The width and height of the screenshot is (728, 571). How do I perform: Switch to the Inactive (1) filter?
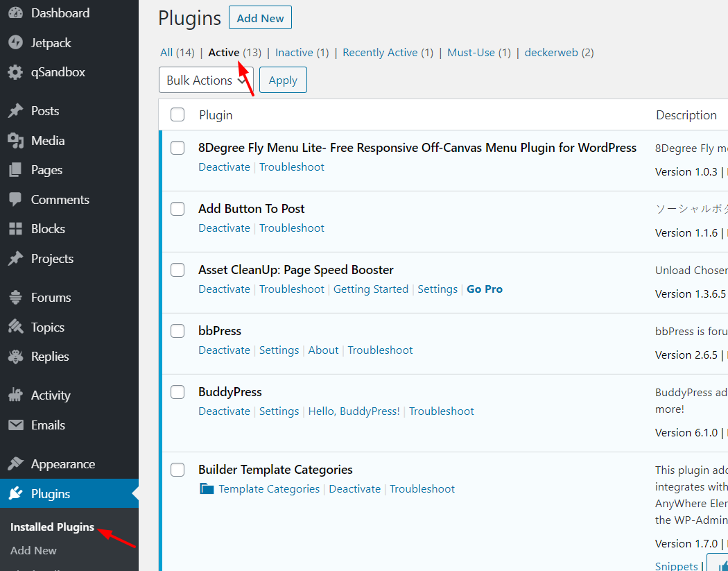[x=302, y=53]
